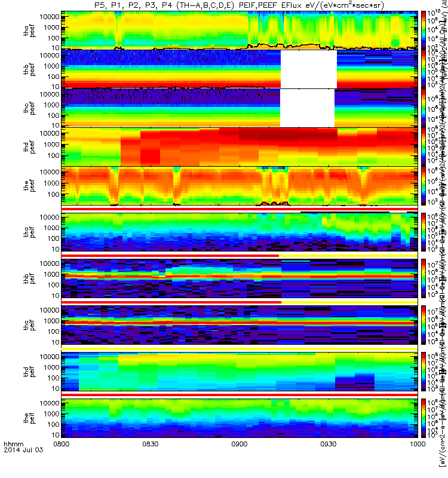Click the '2014 Jul 03' date label
448x478 pixels.
pos(23,450)
